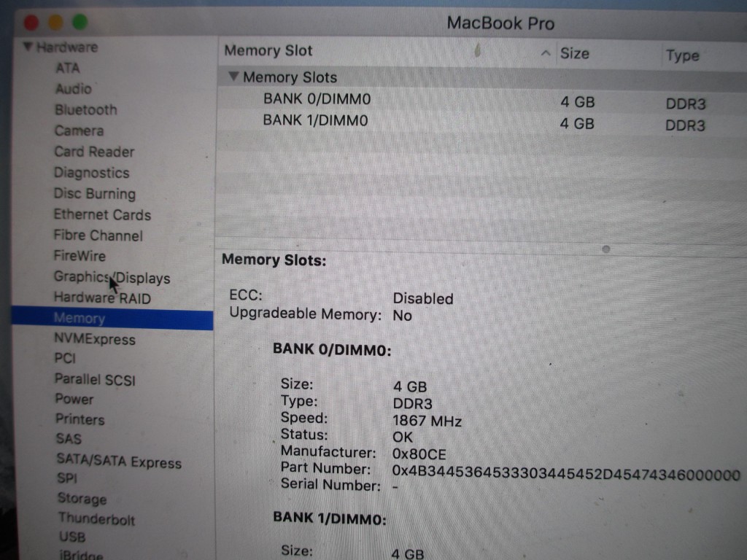Open Thunderbolt hardware section
Viewport: 747px width, 560px height.
click(x=97, y=518)
